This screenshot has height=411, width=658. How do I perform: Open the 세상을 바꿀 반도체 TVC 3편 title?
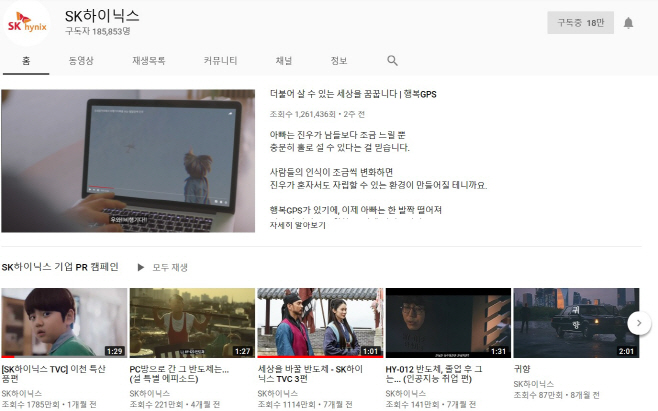tap(310, 374)
